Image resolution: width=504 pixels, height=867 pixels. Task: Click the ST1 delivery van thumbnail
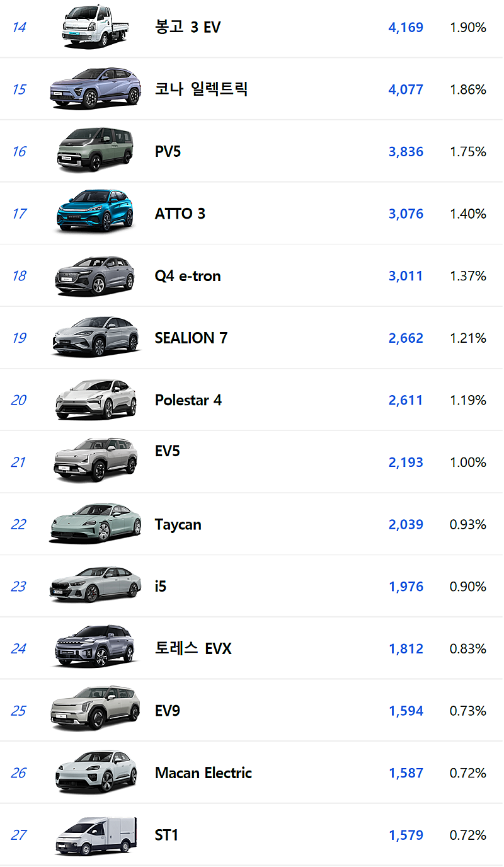click(95, 835)
